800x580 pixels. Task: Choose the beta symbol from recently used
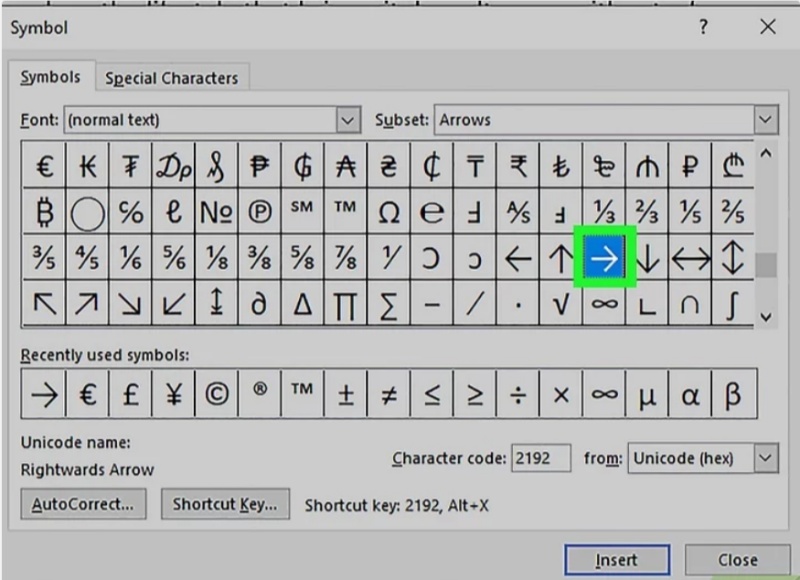click(733, 394)
